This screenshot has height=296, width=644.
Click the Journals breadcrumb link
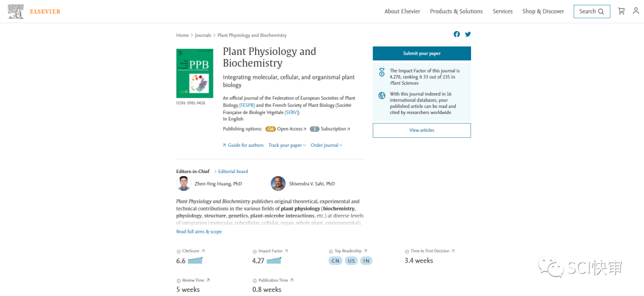click(x=203, y=35)
